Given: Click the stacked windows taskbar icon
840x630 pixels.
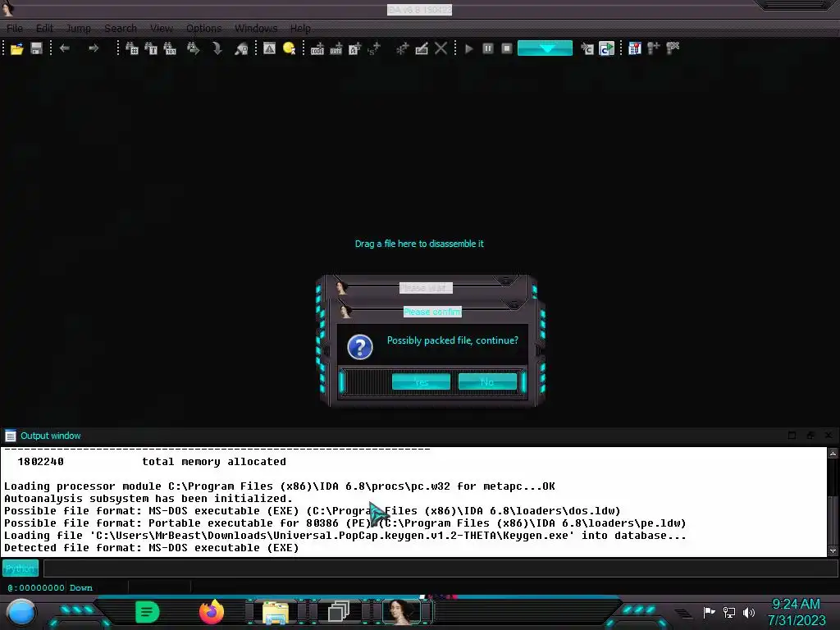Looking at the screenshot, I should pyautogui.click(x=339, y=612).
